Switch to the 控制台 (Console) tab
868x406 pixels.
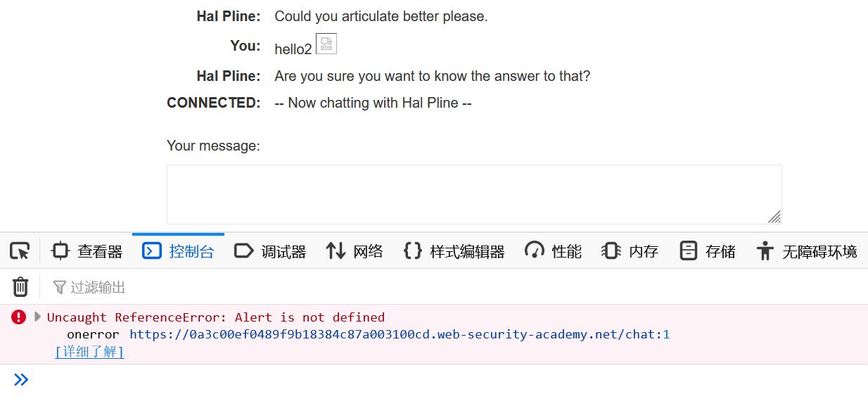[x=178, y=251]
